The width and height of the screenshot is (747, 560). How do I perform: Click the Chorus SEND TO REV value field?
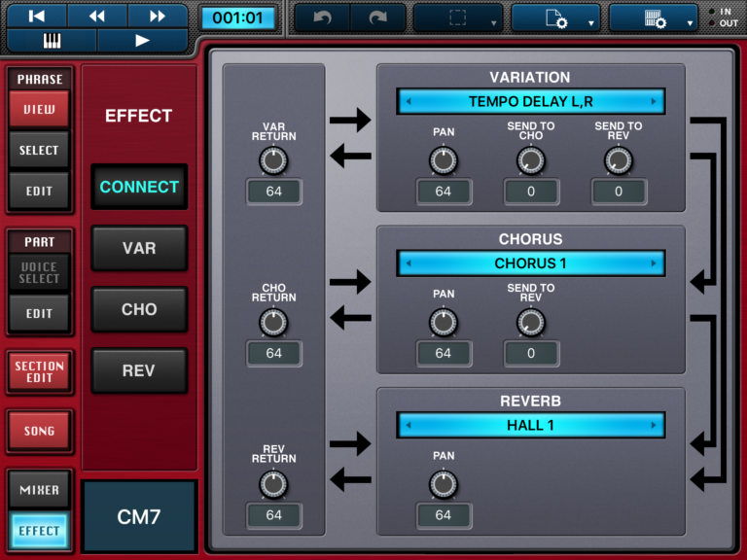[x=531, y=353]
